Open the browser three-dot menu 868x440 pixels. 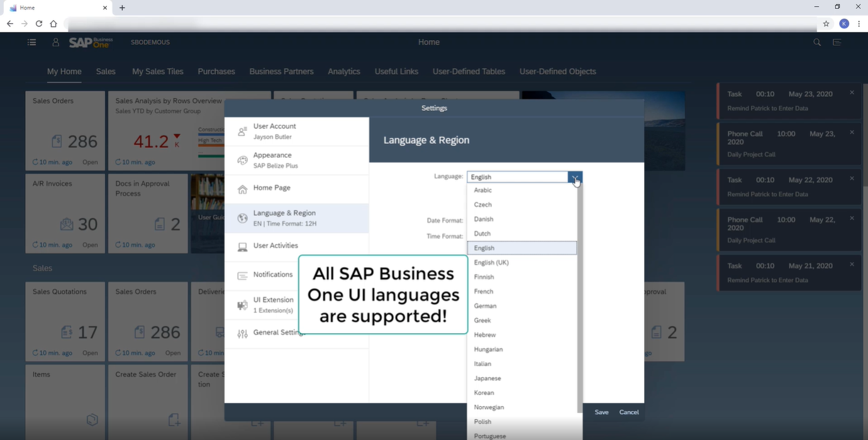pos(859,24)
